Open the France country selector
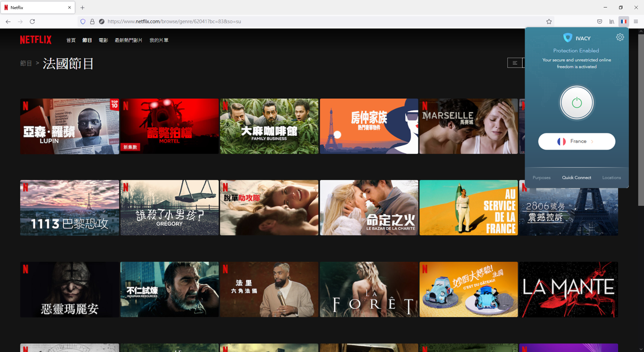Viewport: 644px width, 352px height. (x=576, y=142)
